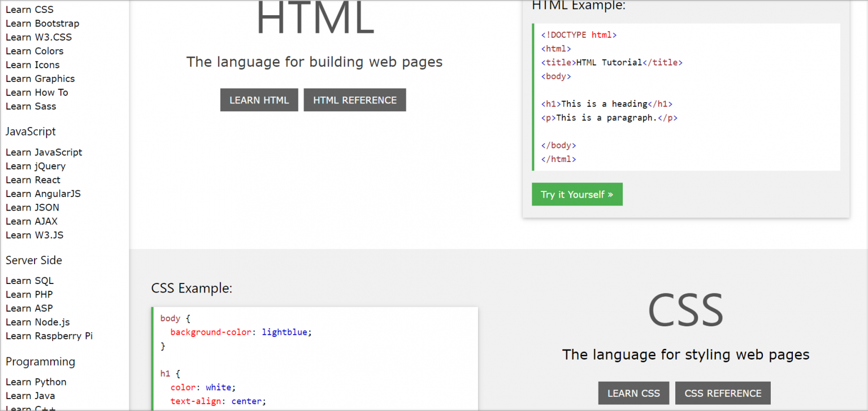Open Learn JavaScript tutorial link
Screen dimensions: 868x411
pyautogui.click(x=44, y=152)
